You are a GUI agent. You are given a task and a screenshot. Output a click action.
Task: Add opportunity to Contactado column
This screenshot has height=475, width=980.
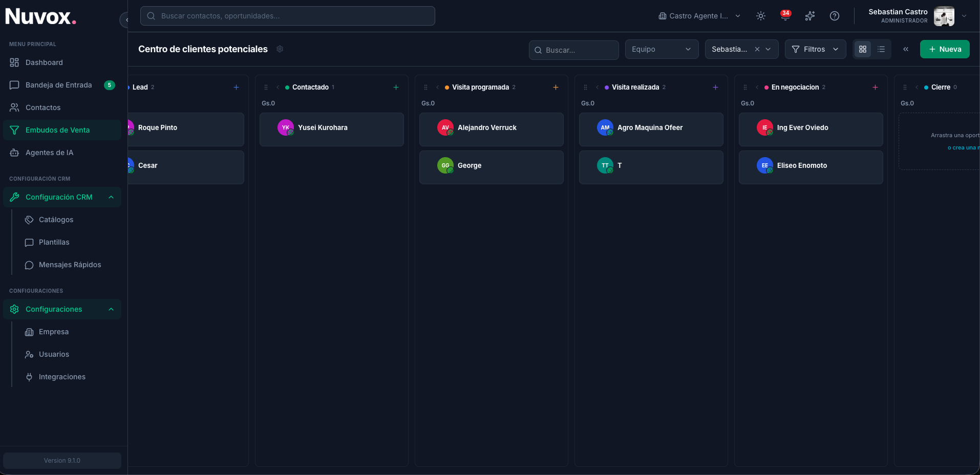(396, 88)
